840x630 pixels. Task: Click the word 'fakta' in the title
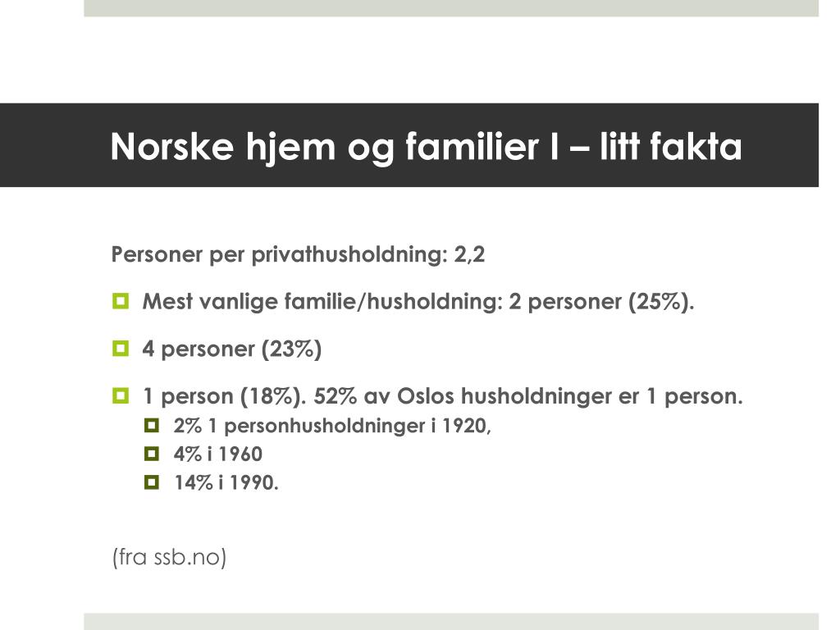click(696, 146)
